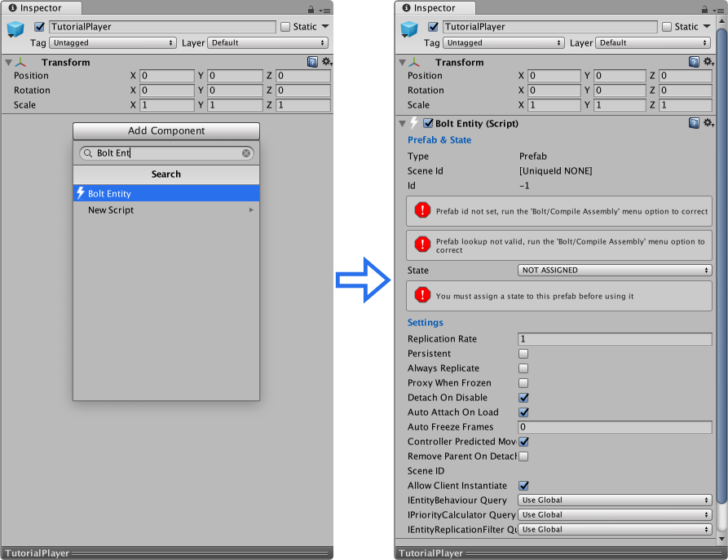The height and width of the screenshot is (560, 728).
Task: Click the blue cube GameObject icon in left Inspector
Action: pyautogui.click(x=15, y=29)
